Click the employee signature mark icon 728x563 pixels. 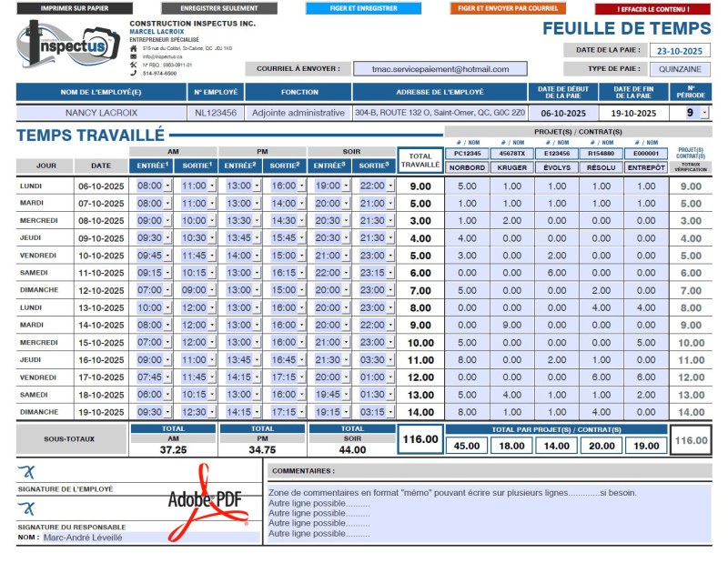(x=27, y=471)
